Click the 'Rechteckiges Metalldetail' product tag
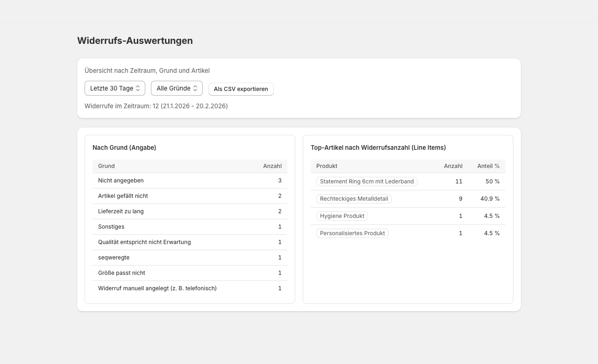598x364 pixels. (354, 199)
